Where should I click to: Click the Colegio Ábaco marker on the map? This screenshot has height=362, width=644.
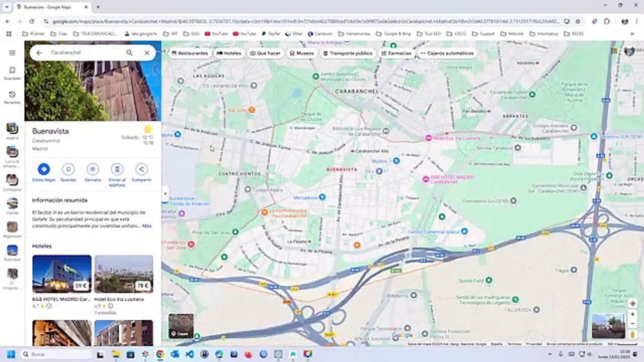248,190
